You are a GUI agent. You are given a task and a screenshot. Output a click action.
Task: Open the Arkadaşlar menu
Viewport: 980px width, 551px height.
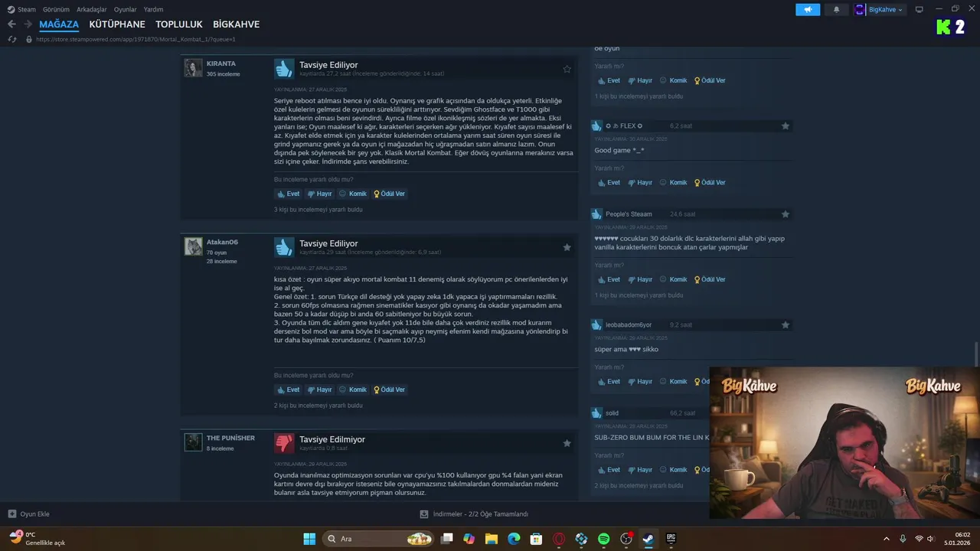point(92,9)
